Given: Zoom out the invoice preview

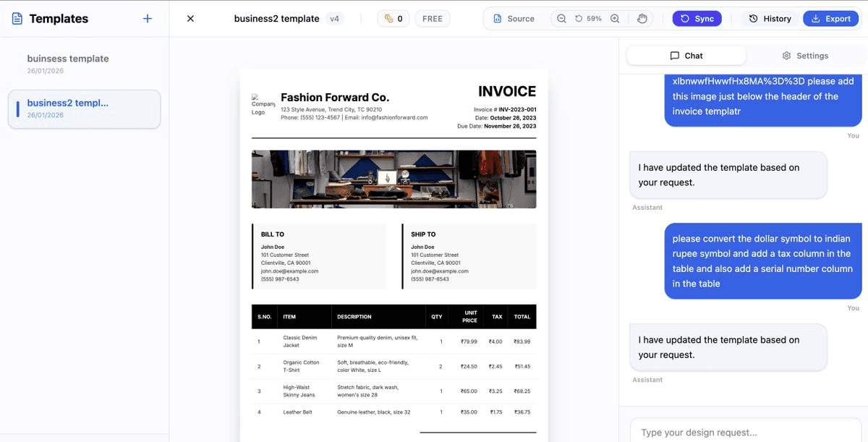Looking at the screenshot, I should (x=561, y=19).
